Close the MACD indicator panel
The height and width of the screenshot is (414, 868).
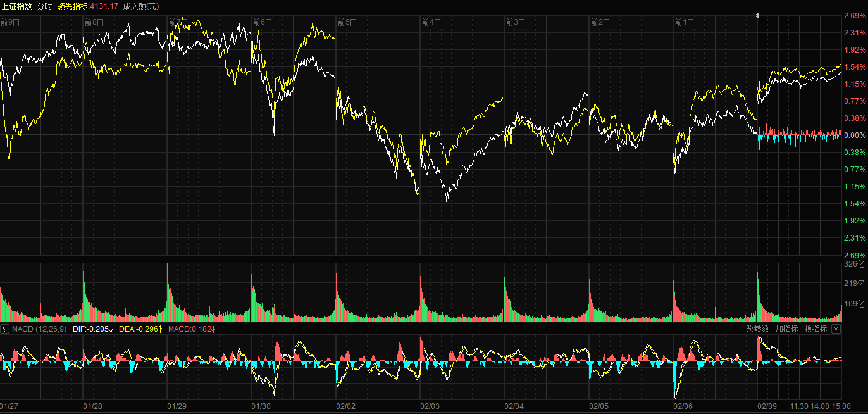click(x=836, y=329)
